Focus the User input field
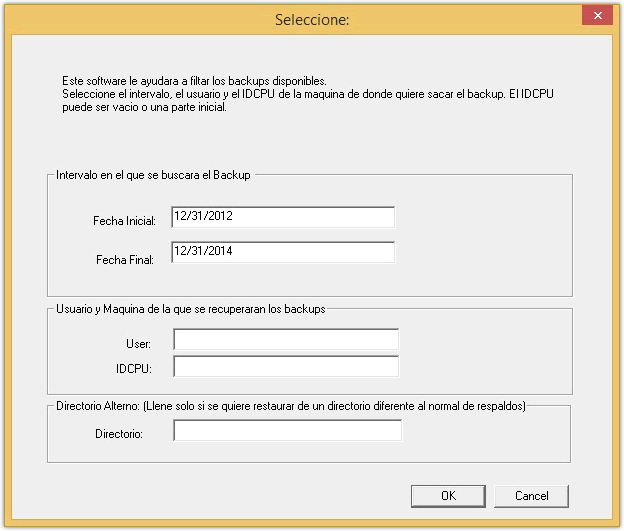The height and width of the screenshot is (531, 624). point(286,340)
